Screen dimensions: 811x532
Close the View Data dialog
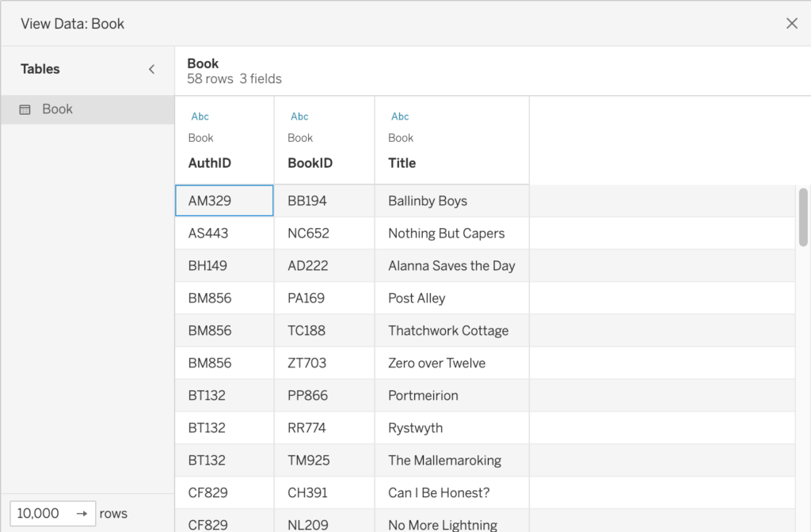(791, 24)
